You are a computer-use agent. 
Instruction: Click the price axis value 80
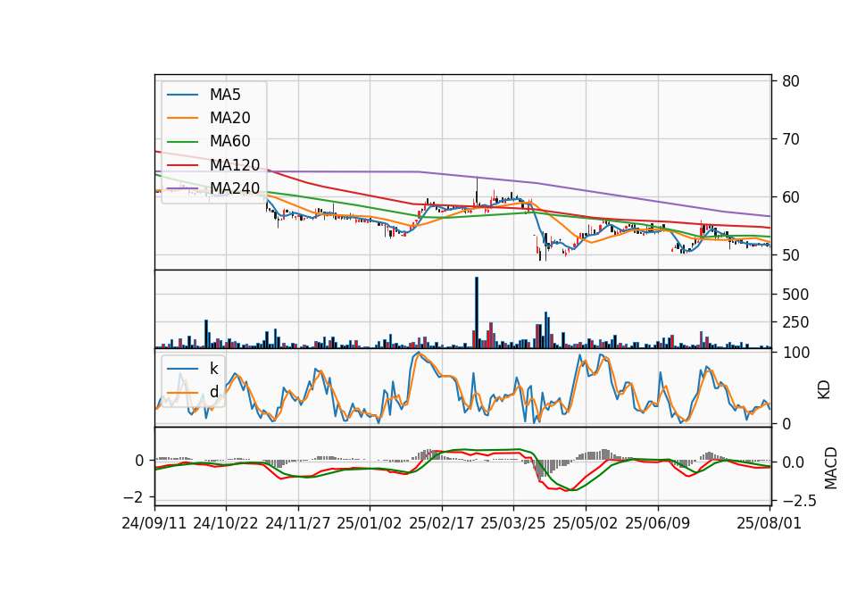[791, 81]
